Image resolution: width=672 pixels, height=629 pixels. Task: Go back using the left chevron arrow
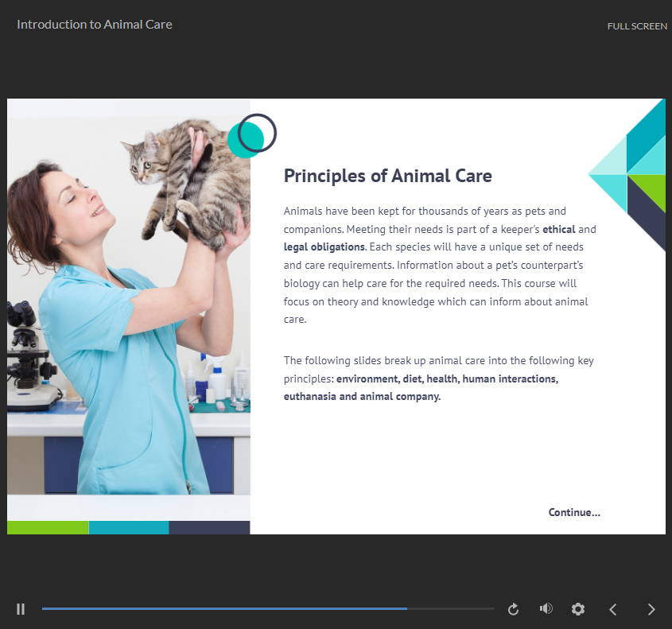(x=613, y=608)
